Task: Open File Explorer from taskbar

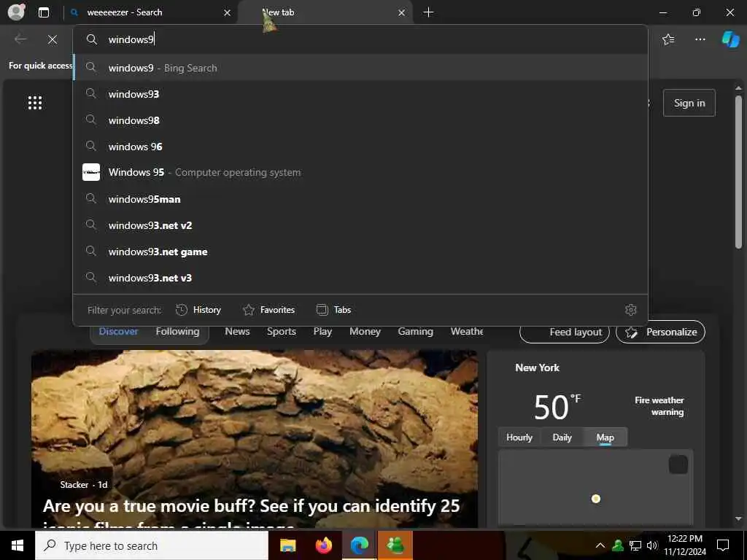Action: click(287, 545)
